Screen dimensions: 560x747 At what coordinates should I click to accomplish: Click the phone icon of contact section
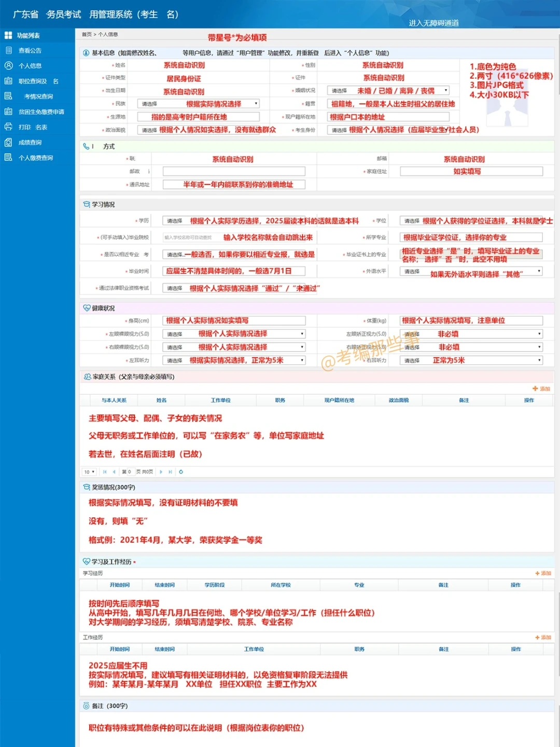click(86, 146)
